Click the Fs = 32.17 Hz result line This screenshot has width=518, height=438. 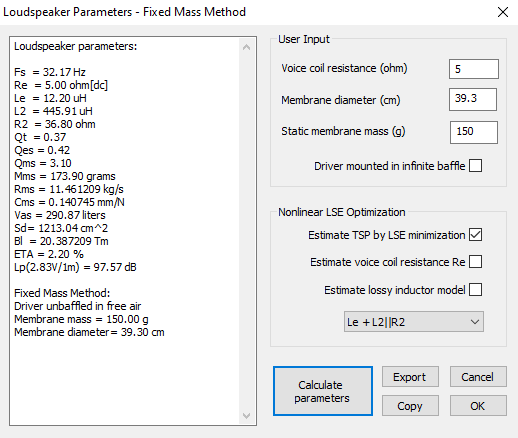[50, 72]
